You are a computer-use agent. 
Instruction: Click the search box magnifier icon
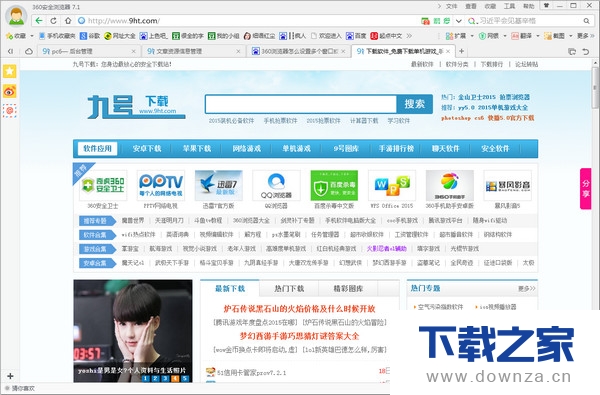[x=586, y=21]
